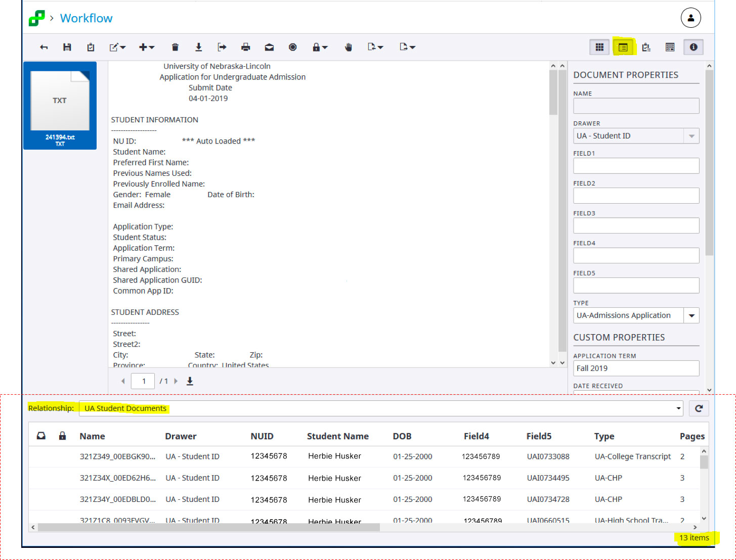Sort by Student Name column header
The width and height of the screenshot is (736, 560).
[338, 436]
